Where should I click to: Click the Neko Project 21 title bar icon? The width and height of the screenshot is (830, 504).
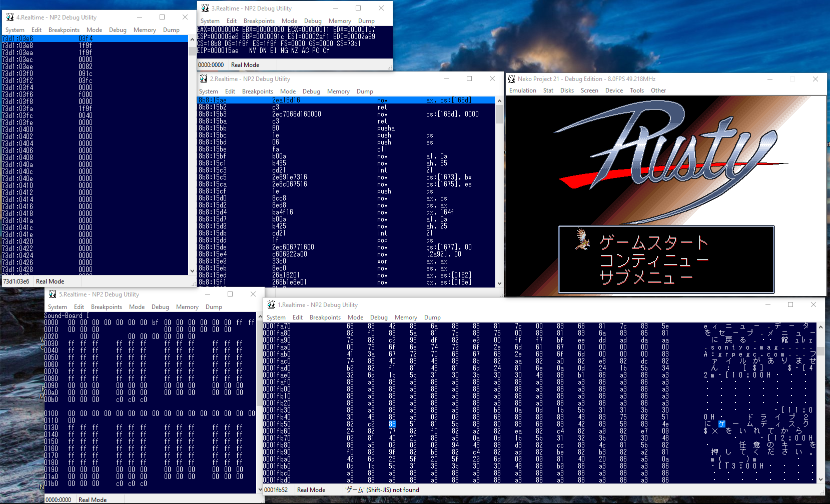click(x=511, y=79)
